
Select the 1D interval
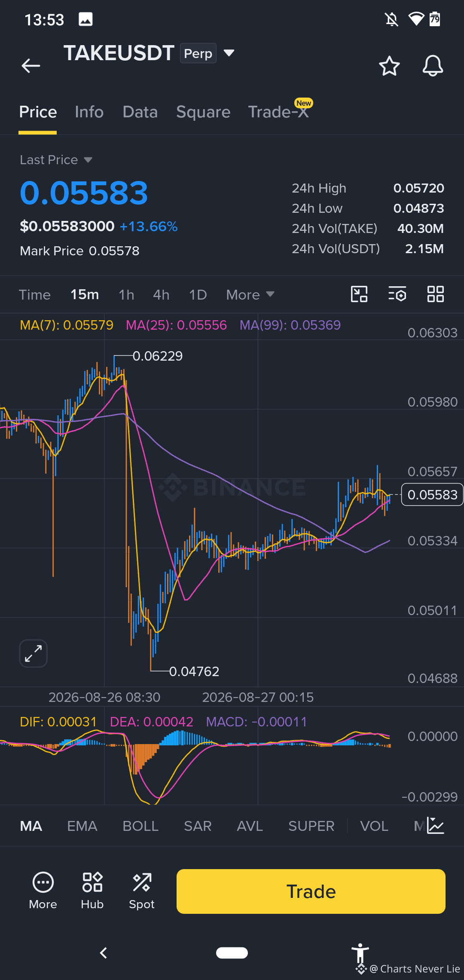198,295
